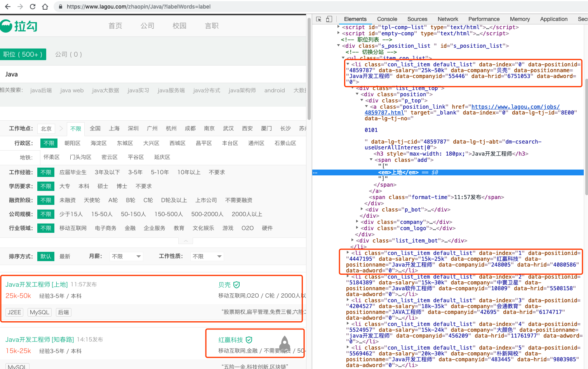Select the 公司 ( 0 ) tab
The height and width of the screenshot is (369, 588).
(x=68, y=54)
